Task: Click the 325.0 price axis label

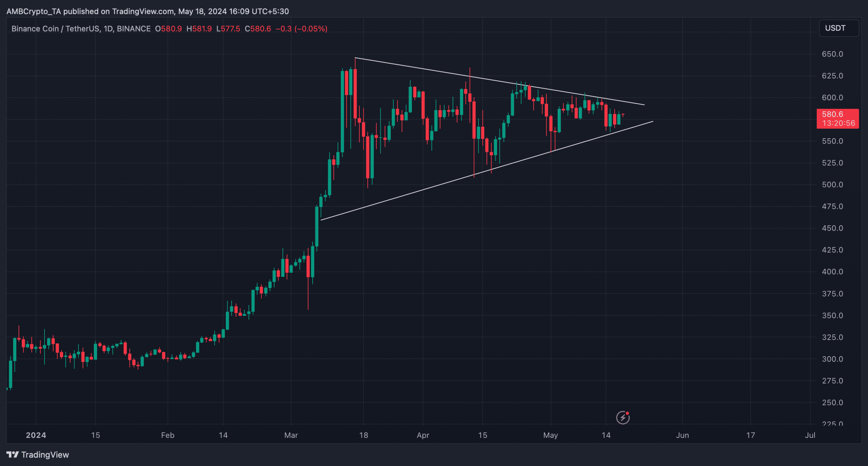Action: tap(832, 337)
